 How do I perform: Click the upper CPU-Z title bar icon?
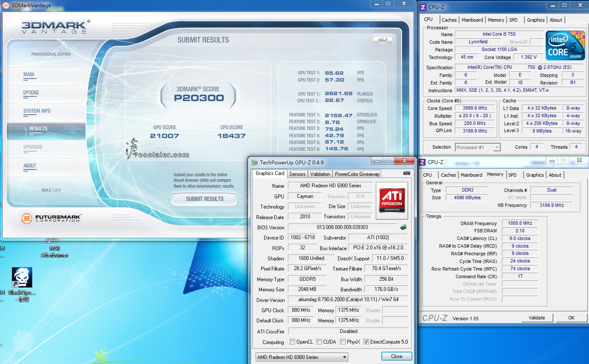(x=423, y=6)
